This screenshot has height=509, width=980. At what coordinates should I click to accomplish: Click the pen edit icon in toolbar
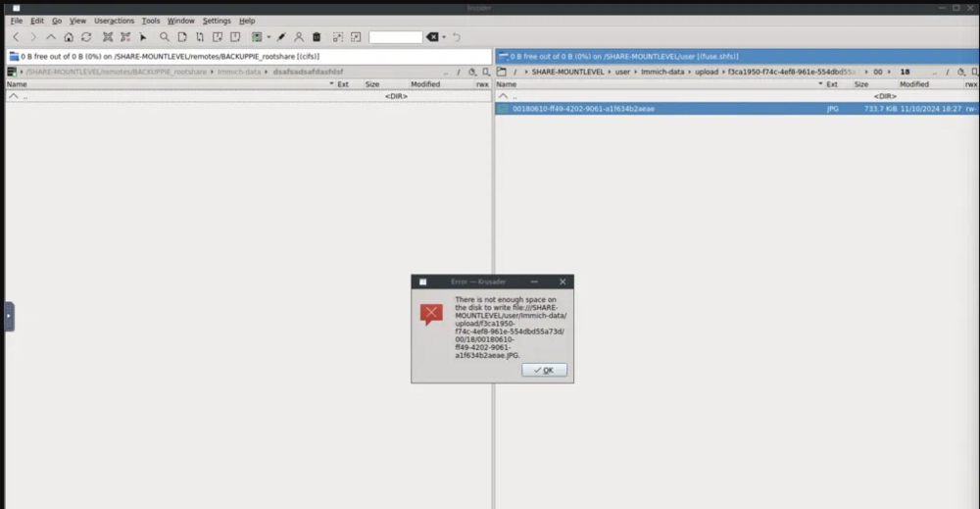pyautogui.click(x=281, y=37)
